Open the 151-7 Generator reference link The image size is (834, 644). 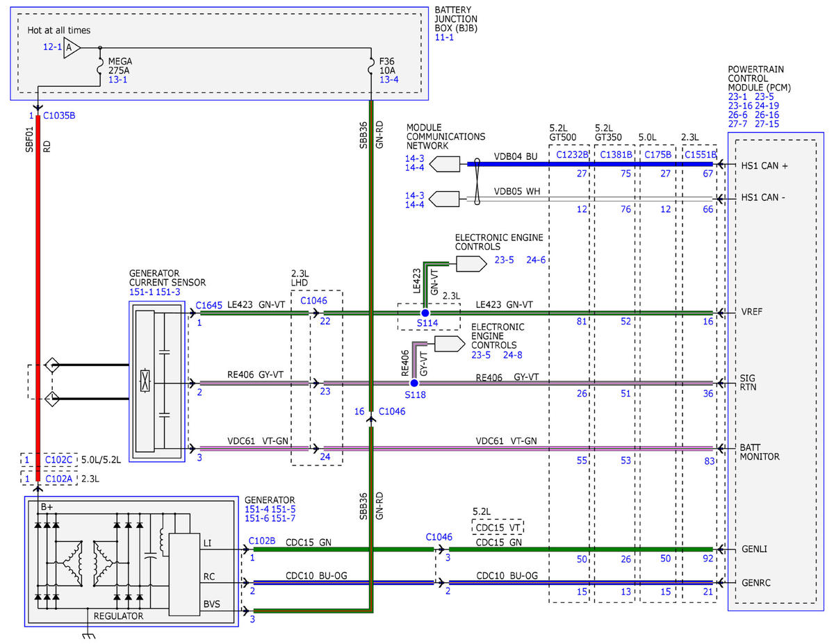284,518
